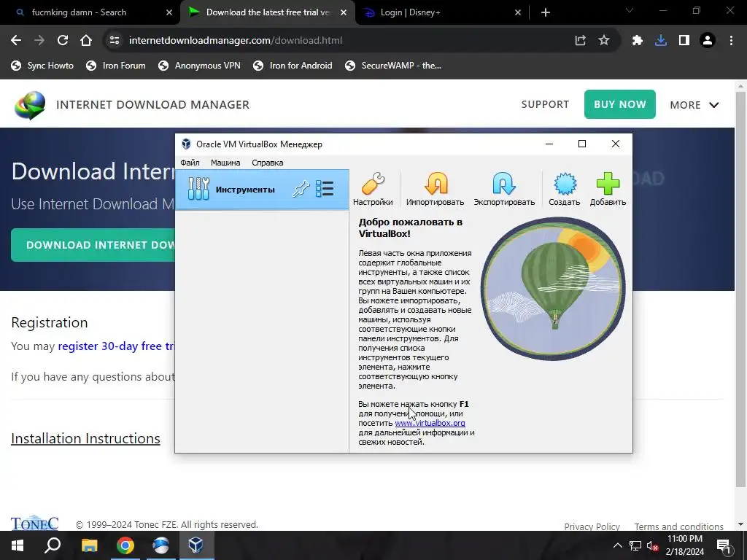The image size is (747, 560).
Task: Click the site information icon in address bar
Action: pyautogui.click(x=115, y=41)
